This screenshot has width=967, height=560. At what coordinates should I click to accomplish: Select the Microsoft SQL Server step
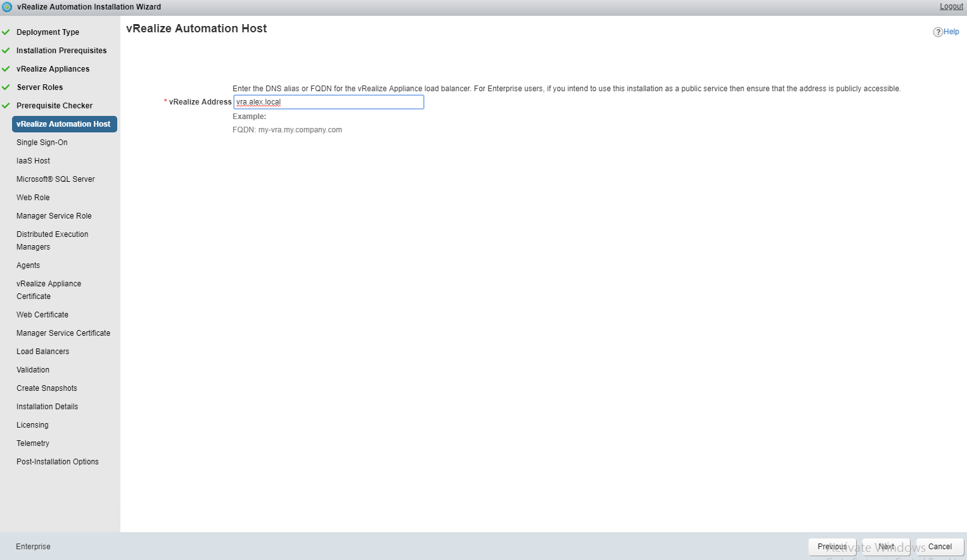56,179
